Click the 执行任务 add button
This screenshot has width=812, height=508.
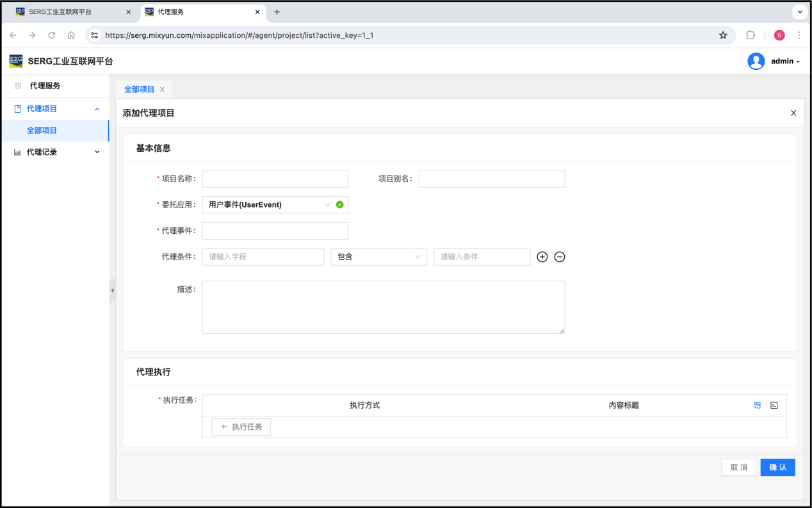pos(241,427)
